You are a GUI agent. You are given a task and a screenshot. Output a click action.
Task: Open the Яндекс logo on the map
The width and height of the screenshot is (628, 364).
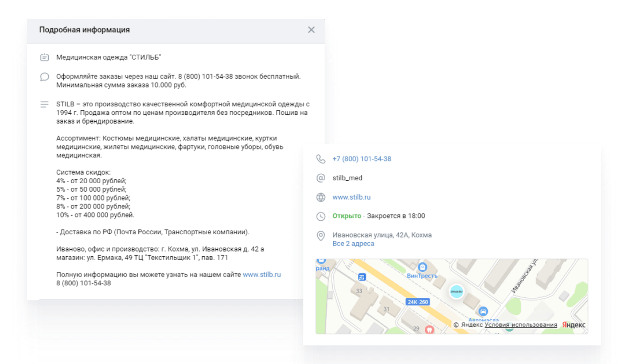(574, 325)
